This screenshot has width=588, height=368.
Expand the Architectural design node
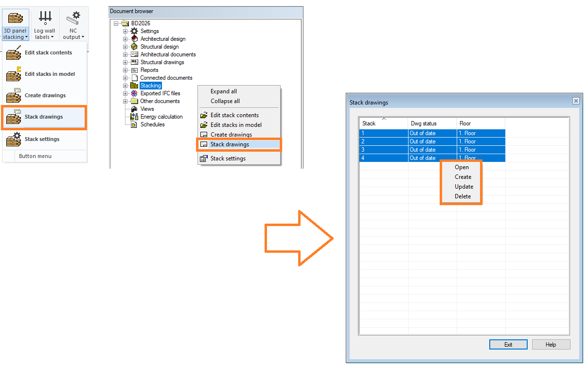125,39
